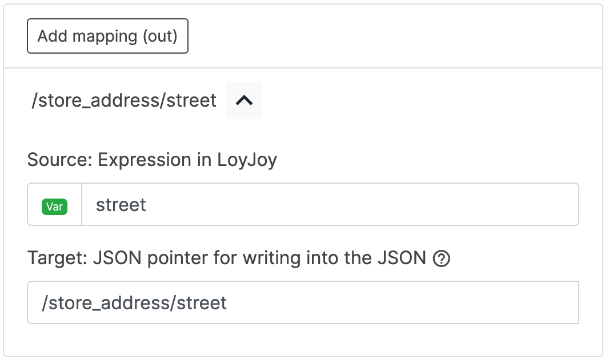The image size is (609, 364).
Task: Select the Source: Expression in LoyJoy label
Action: pyautogui.click(x=152, y=160)
